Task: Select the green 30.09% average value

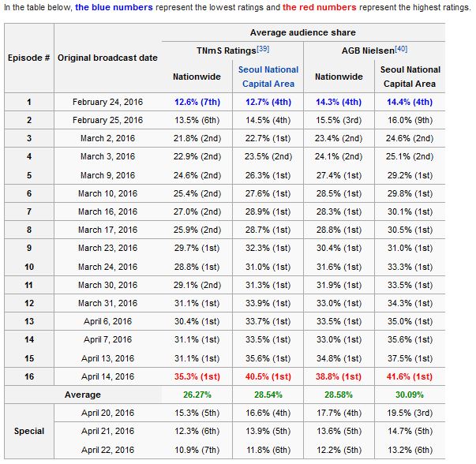Action: (409, 395)
